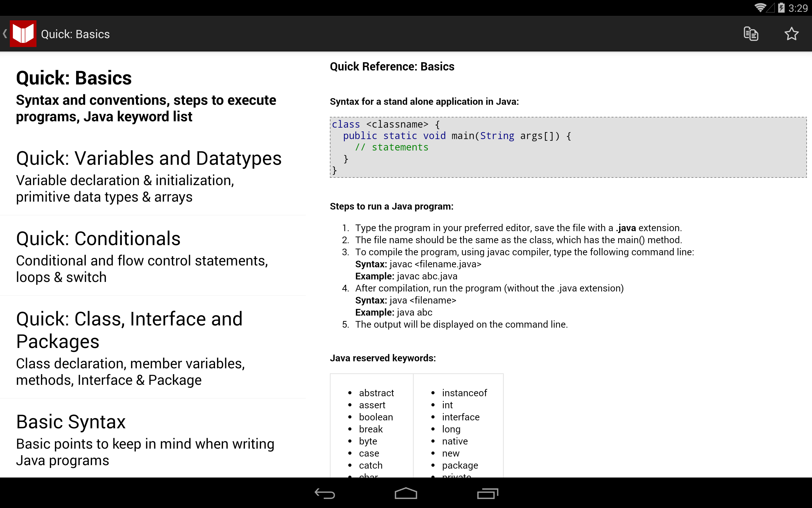Tap step 4 about running after compilation
Image resolution: width=812 pixels, height=508 pixels.
tap(489, 288)
